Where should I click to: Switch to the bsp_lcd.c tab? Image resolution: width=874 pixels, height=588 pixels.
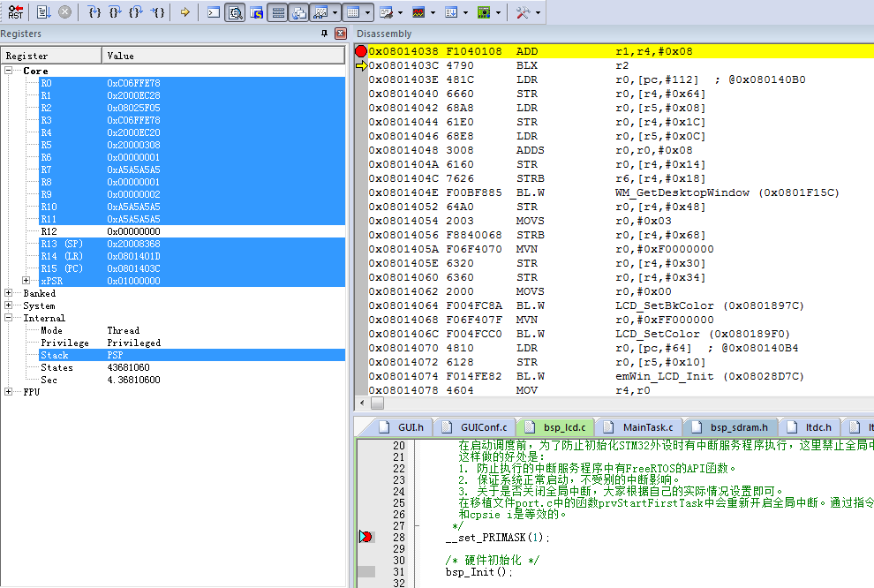click(x=555, y=427)
